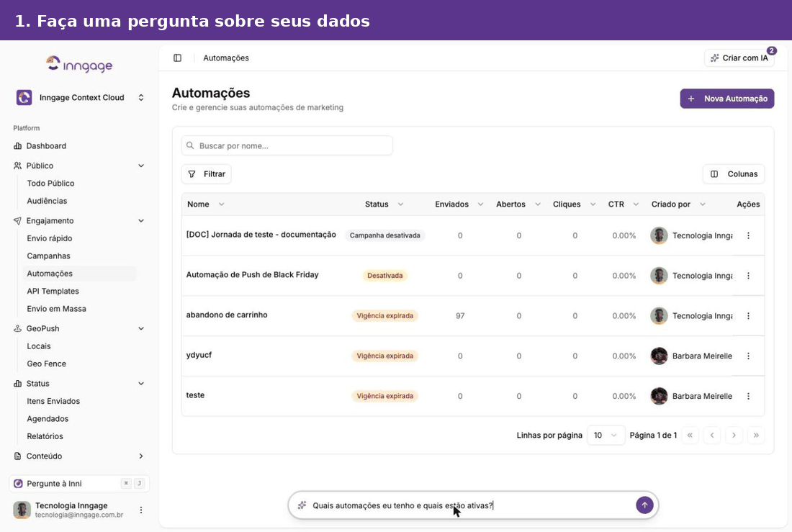Toggle the sidebar panel icon
This screenshot has height=532, width=792.
coord(177,58)
